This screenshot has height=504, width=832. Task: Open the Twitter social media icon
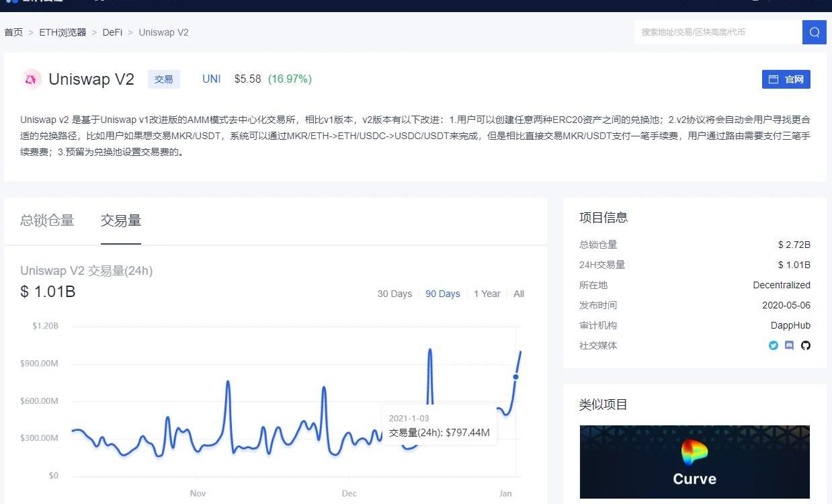click(x=774, y=345)
